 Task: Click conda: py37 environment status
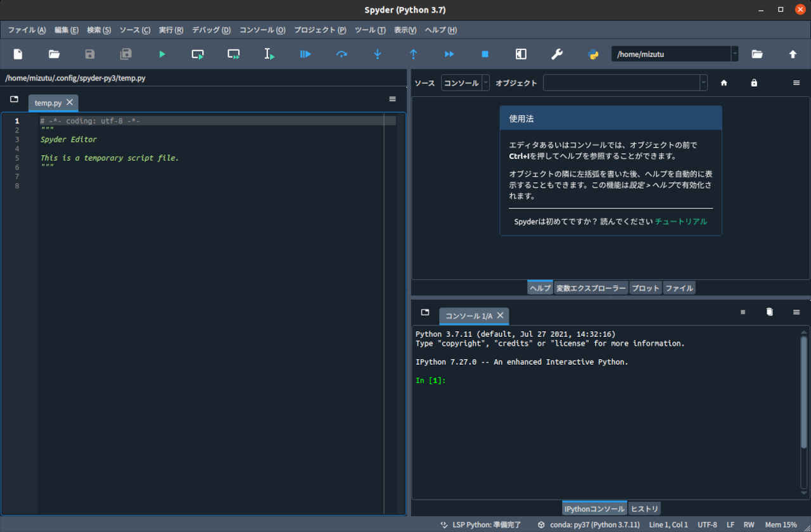click(x=589, y=525)
